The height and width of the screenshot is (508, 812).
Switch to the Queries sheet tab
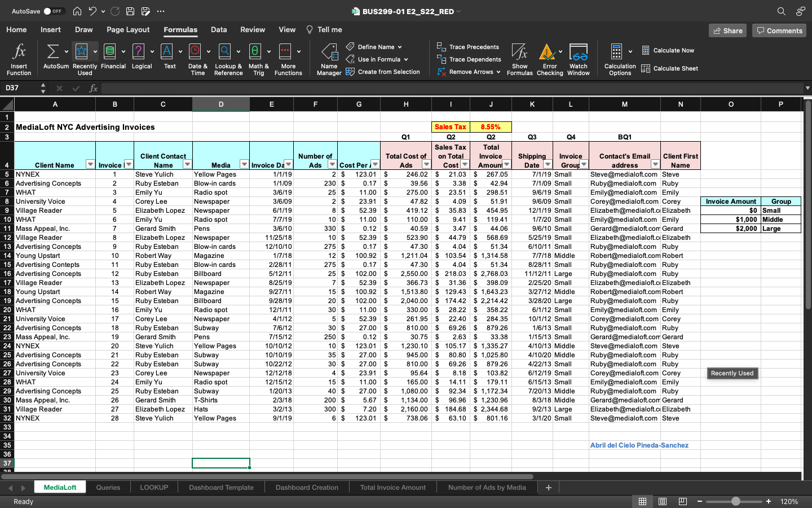click(108, 487)
